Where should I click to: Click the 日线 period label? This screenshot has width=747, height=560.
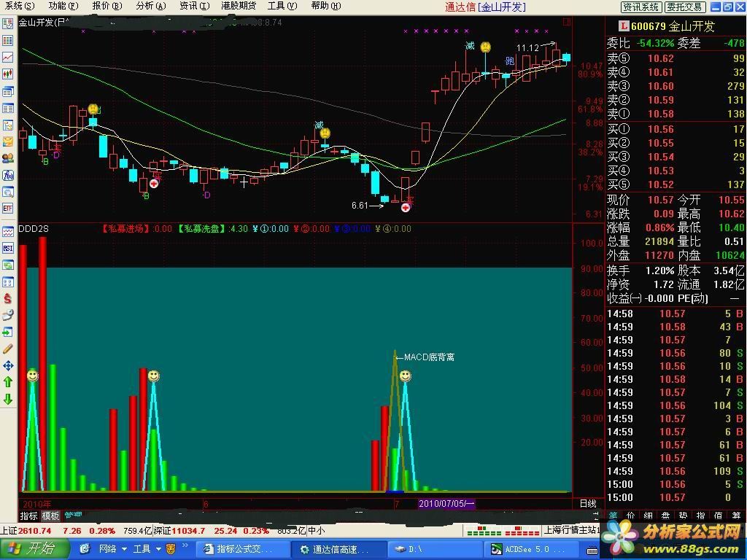click(588, 504)
